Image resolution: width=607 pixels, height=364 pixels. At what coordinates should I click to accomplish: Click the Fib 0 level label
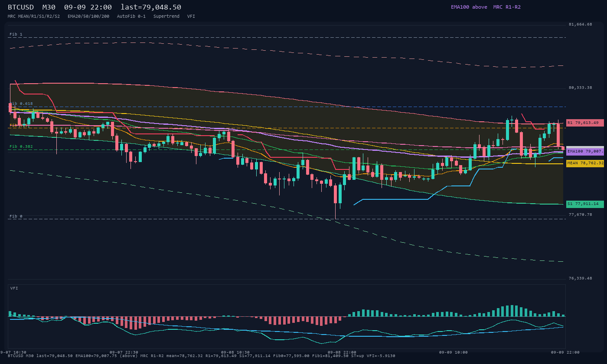(16, 216)
